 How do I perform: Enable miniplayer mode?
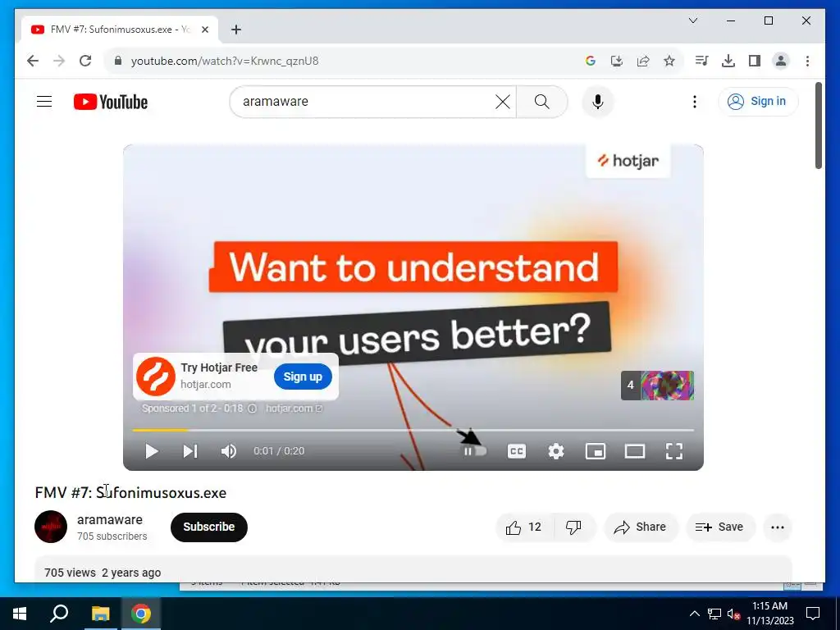(596, 451)
